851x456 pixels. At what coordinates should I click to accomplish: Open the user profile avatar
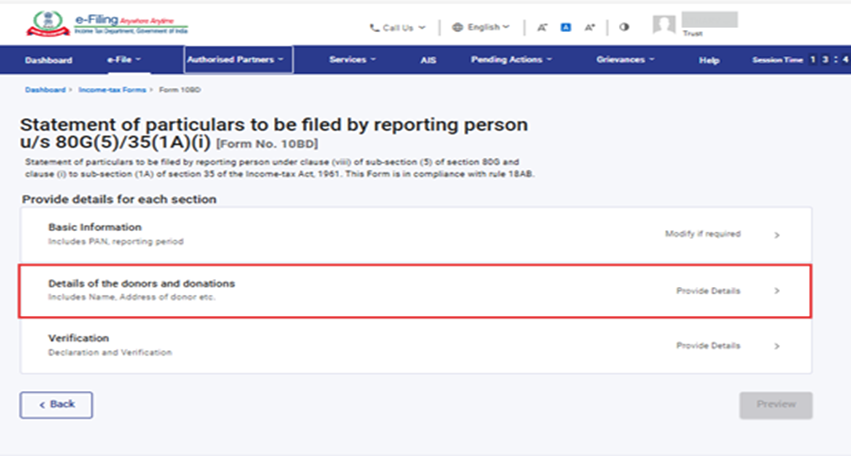(x=664, y=26)
